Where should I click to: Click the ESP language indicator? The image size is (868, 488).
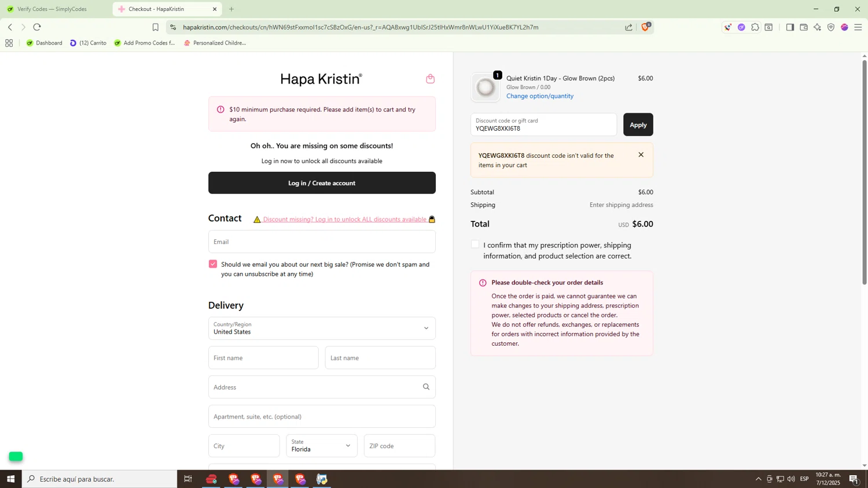pos(804,479)
